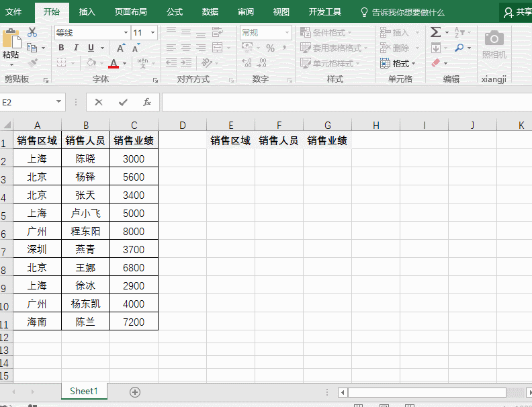Click the text orientation icon
The height and width of the screenshot is (407, 532).
(206, 62)
